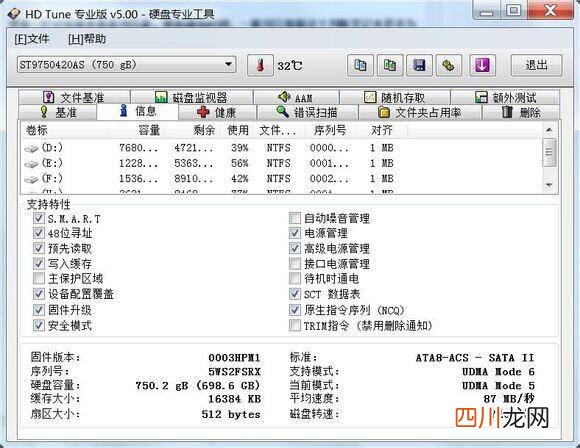580x448 pixels.
Task: Toggle the S.M.A.R.T checkbox
Action: coord(39,218)
